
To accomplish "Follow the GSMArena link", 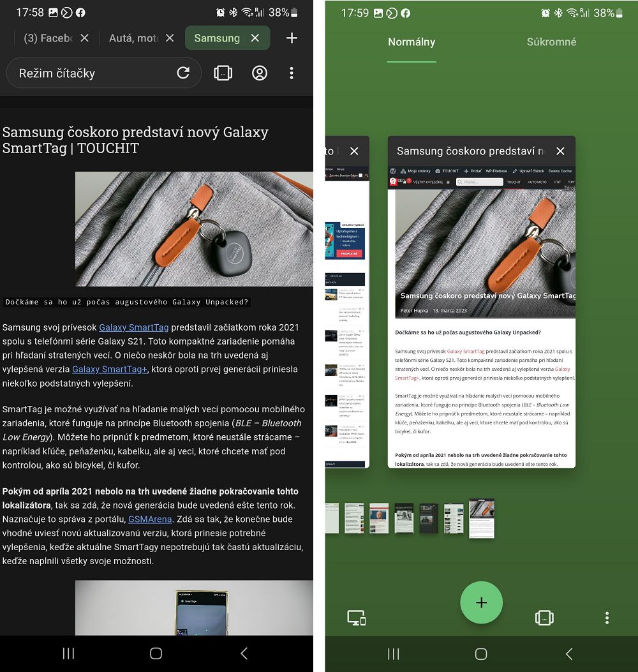I will point(150,519).
